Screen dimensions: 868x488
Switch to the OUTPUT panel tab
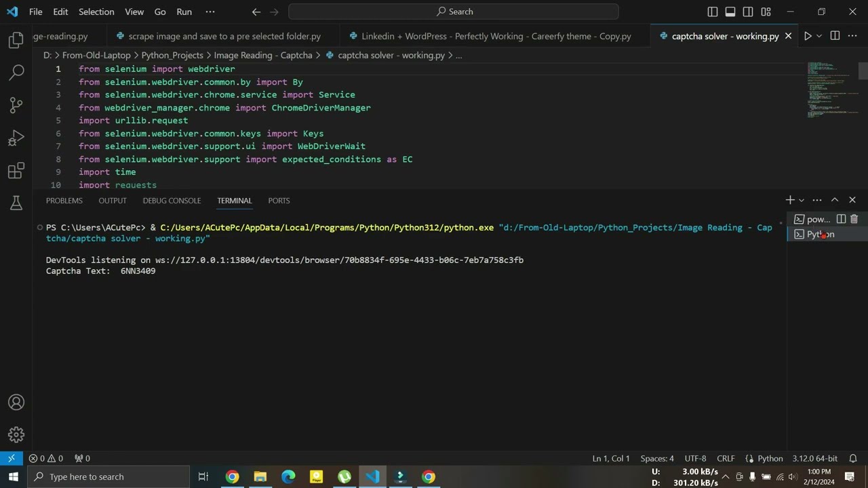tap(113, 201)
